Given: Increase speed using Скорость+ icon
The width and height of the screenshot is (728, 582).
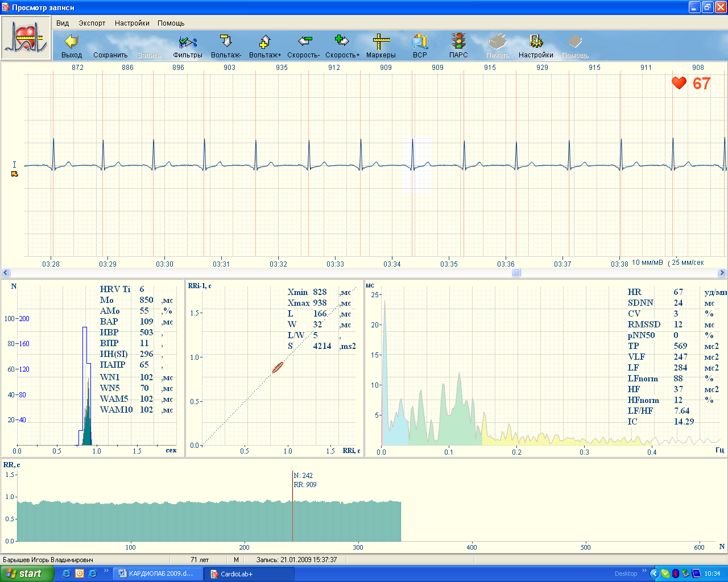Looking at the screenshot, I should 342,42.
